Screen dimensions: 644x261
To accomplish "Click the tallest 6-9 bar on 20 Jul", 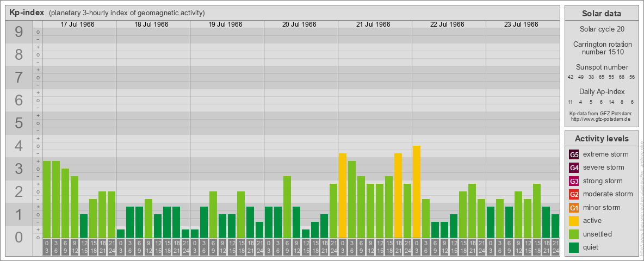I will coord(287,207).
